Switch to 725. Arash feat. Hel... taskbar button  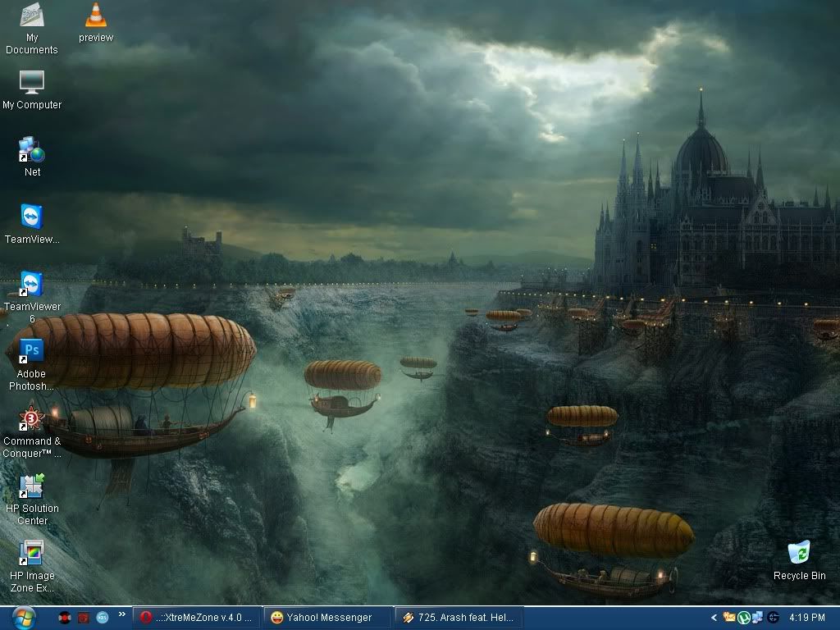(x=458, y=618)
